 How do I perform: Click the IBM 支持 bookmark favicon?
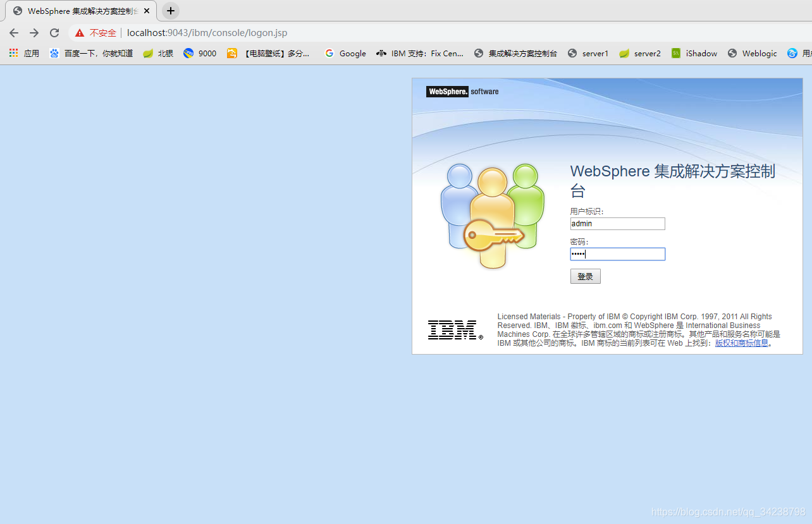[381, 54]
